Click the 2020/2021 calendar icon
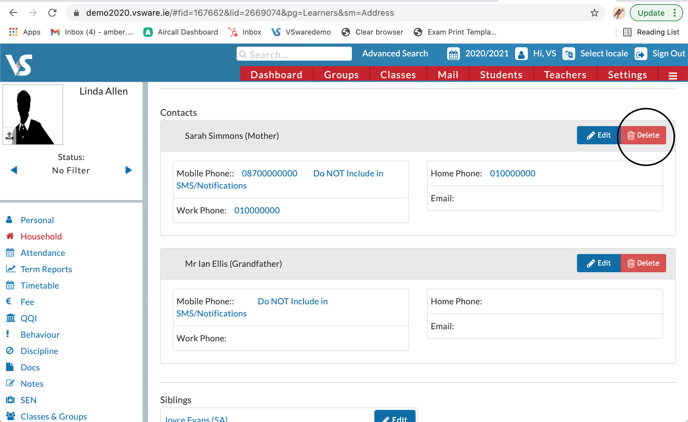Image resolution: width=688 pixels, height=422 pixels. [453, 54]
